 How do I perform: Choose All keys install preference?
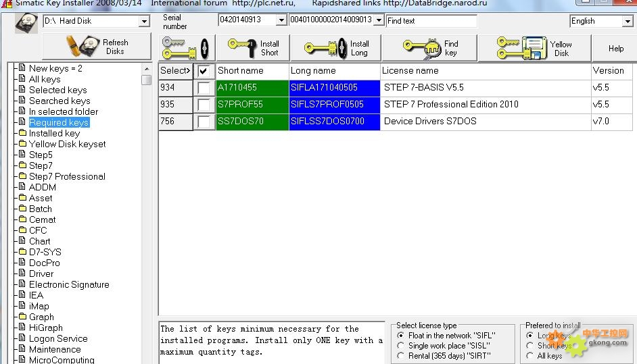[530, 355]
